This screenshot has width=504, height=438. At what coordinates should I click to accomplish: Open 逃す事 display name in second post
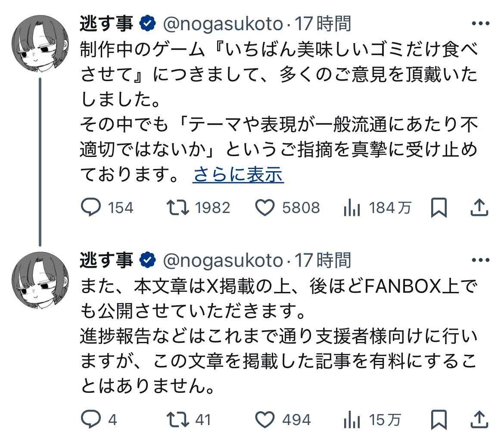pyautogui.click(x=106, y=260)
